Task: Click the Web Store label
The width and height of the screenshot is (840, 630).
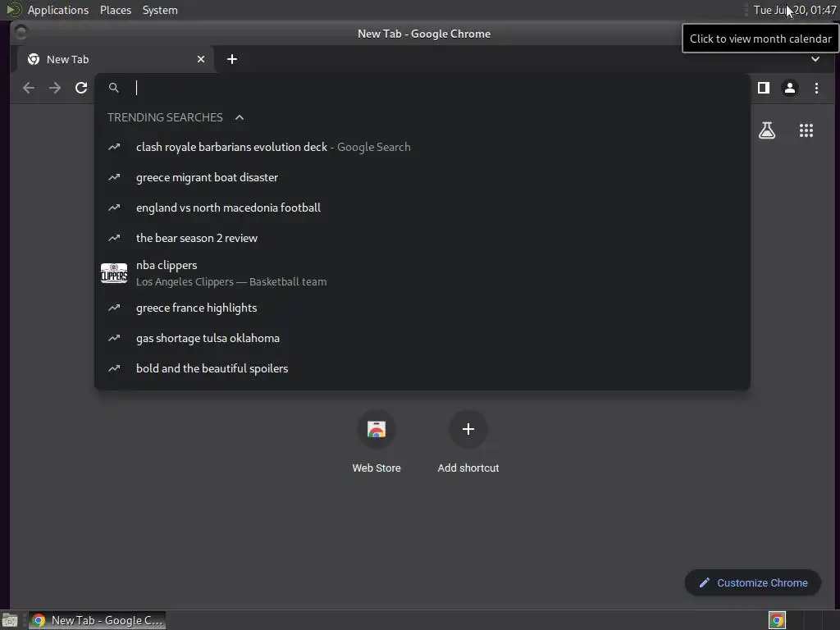Action: click(377, 468)
